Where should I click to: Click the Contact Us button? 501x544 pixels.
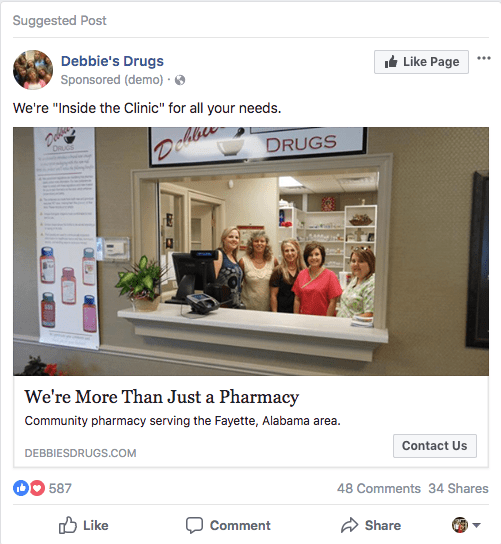[435, 446]
